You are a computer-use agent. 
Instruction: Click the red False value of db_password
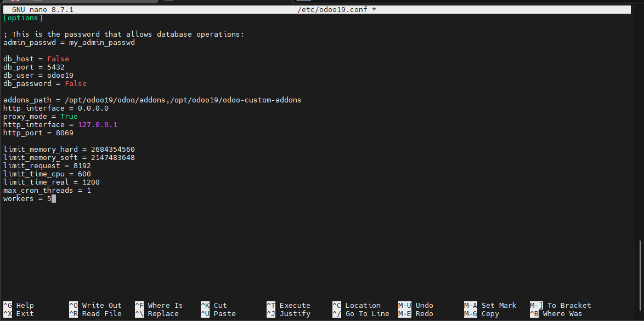76,84
